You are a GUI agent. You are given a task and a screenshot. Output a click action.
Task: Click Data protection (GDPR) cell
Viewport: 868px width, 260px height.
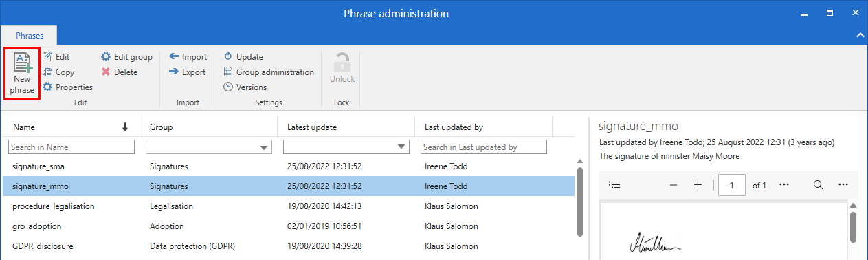point(192,246)
